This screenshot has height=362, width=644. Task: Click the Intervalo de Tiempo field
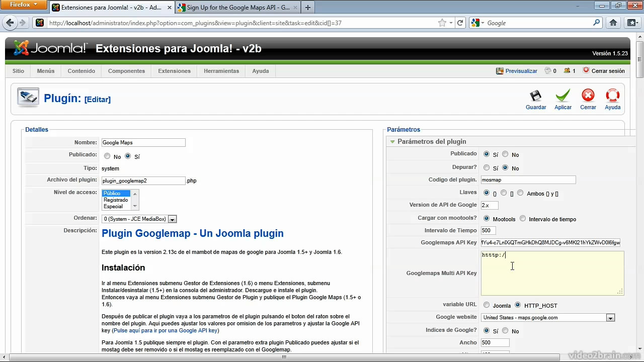click(x=488, y=230)
